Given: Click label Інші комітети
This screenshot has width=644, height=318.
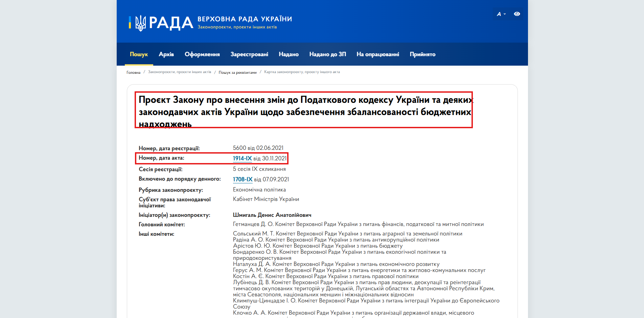Looking at the screenshot, I should (156, 234).
